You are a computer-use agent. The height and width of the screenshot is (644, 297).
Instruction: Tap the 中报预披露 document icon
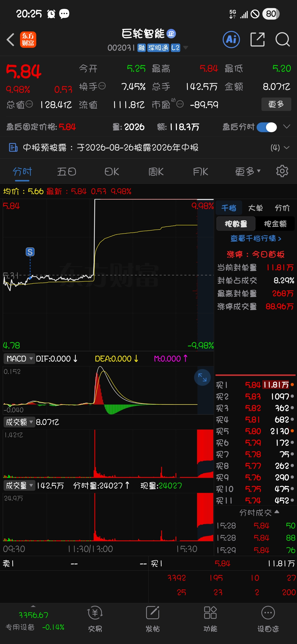13,148
